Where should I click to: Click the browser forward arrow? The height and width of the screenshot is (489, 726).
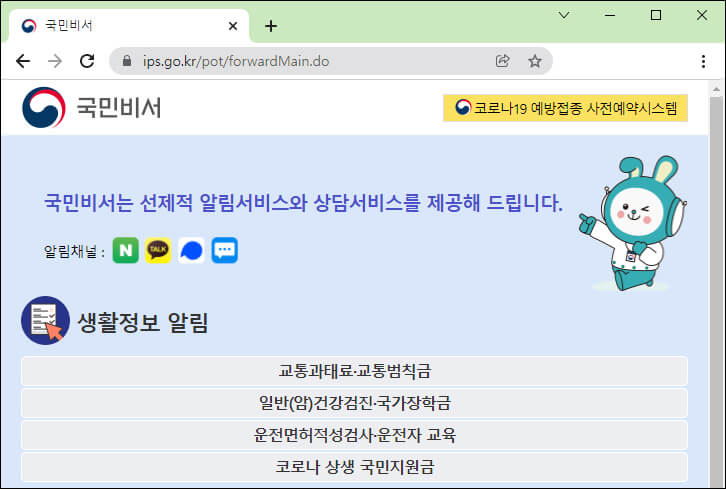click(55, 61)
